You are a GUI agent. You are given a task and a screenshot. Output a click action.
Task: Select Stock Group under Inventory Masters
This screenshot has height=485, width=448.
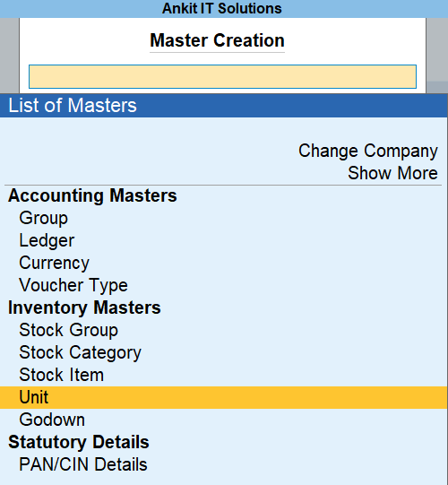pyautogui.click(x=69, y=330)
